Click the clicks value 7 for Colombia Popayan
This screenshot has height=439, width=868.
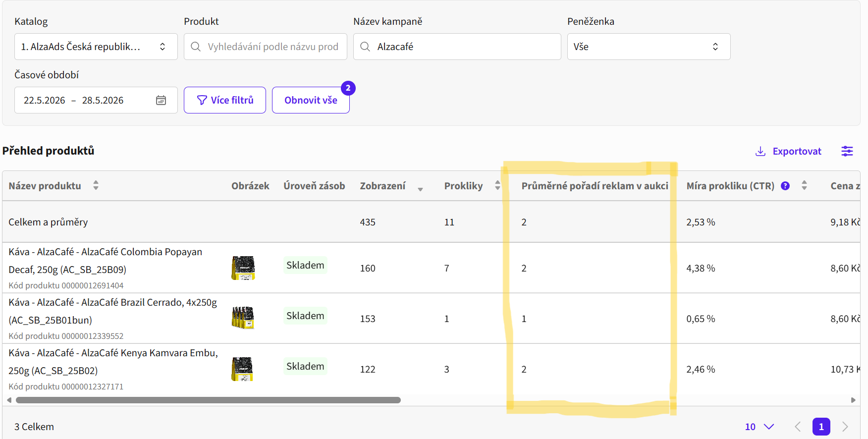tap(447, 268)
